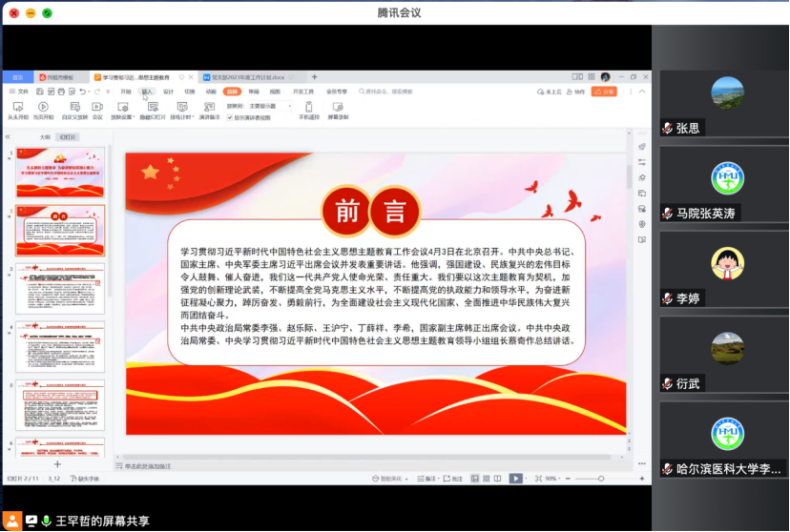
Task: Open 手机遥控 phone remote control
Action: (309, 107)
